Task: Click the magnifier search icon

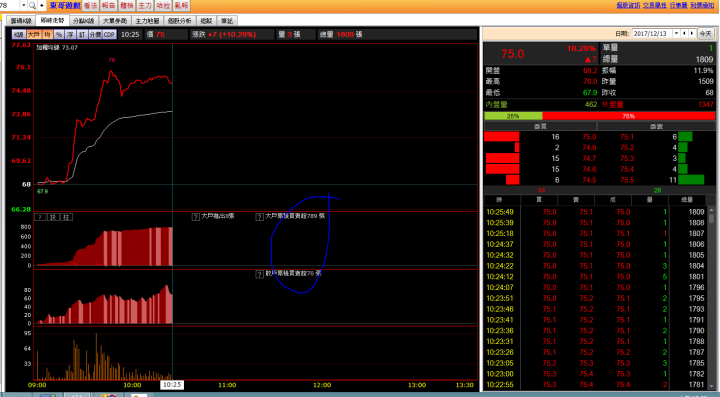Action: click(x=32, y=6)
